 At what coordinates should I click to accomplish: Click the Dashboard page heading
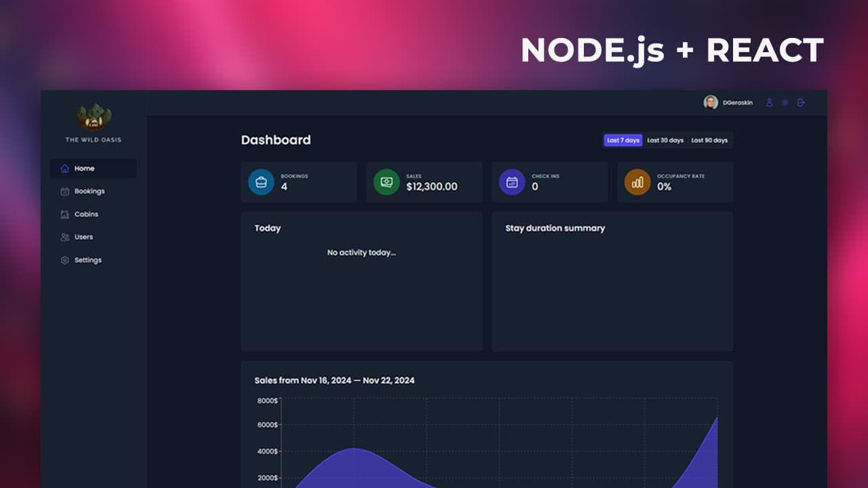point(276,140)
